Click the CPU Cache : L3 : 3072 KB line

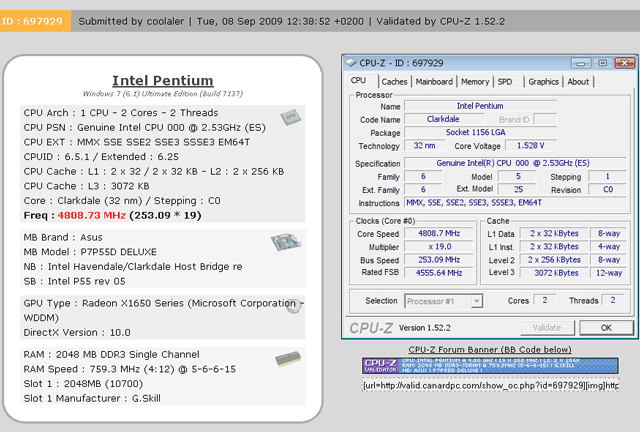(x=86, y=186)
